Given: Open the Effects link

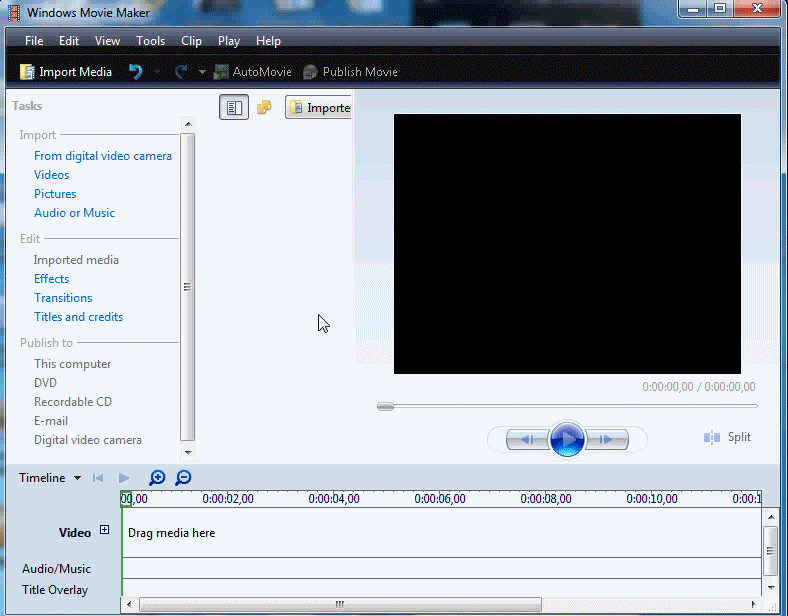Looking at the screenshot, I should click(x=52, y=279).
